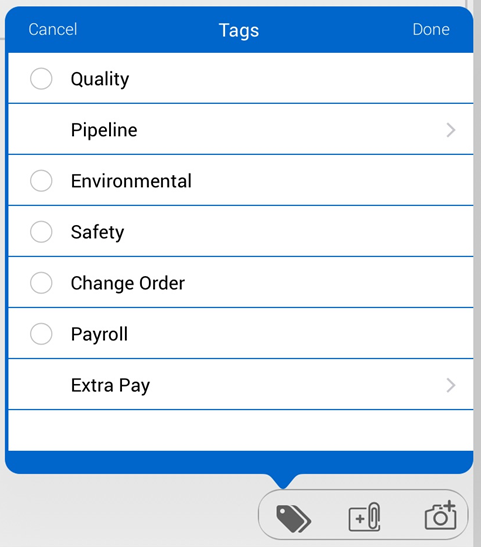Image resolution: width=481 pixels, height=547 pixels.
Task: Choose the Change Order tag label
Action: tap(128, 283)
